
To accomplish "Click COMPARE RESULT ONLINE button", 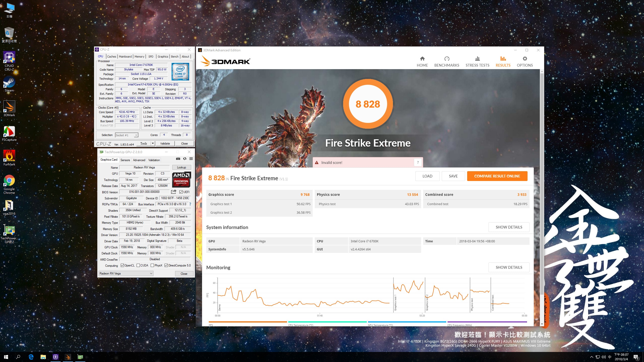I will (x=497, y=176).
